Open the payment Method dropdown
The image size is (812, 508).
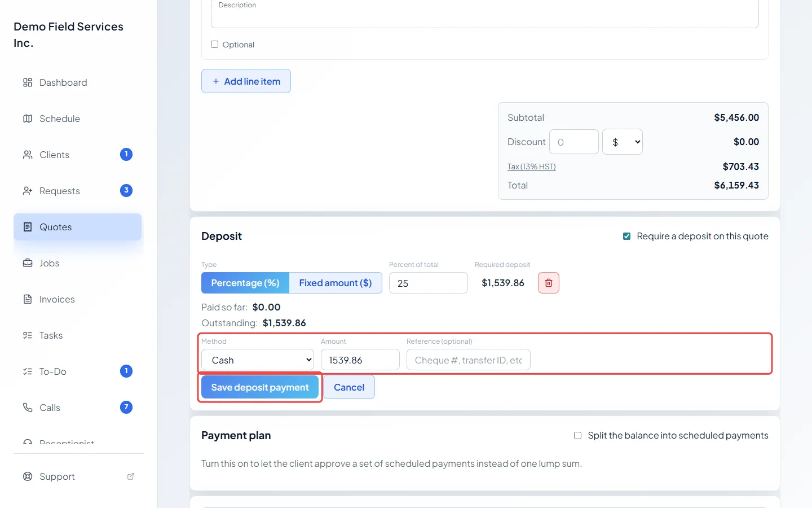coord(258,360)
